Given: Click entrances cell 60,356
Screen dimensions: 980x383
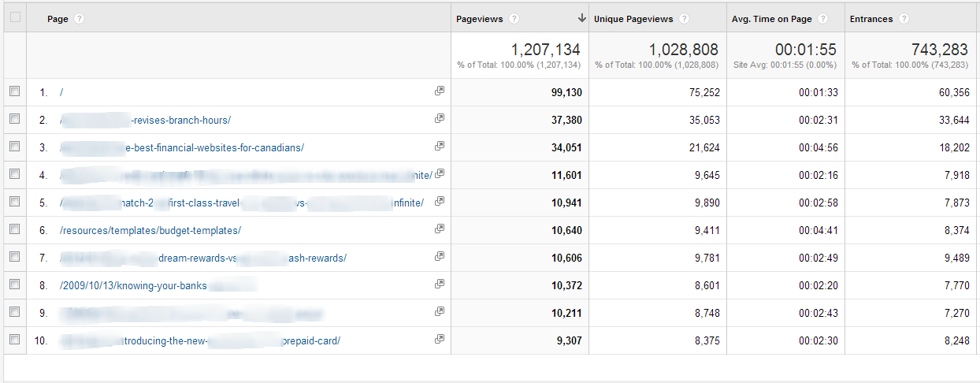Looking at the screenshot, I should (955, 93).
